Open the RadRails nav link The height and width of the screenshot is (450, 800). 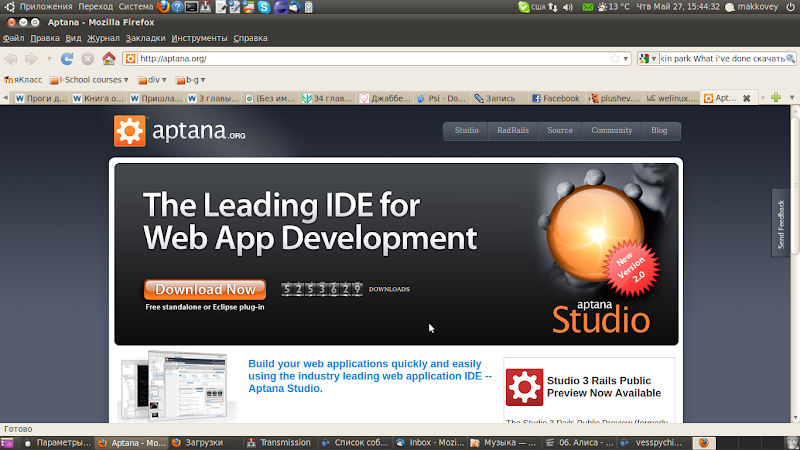[513, 131]
